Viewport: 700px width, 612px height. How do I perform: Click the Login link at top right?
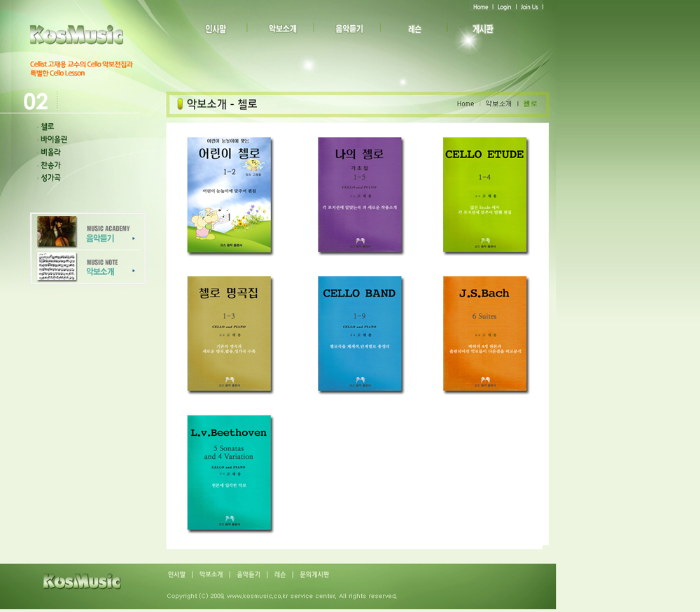pyautogui.click(x=504, y=7)
